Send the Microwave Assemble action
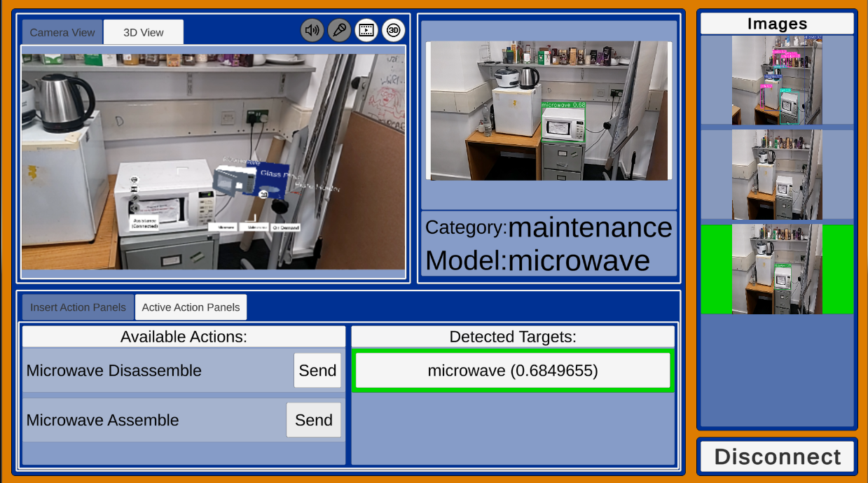 click(313, 420)
